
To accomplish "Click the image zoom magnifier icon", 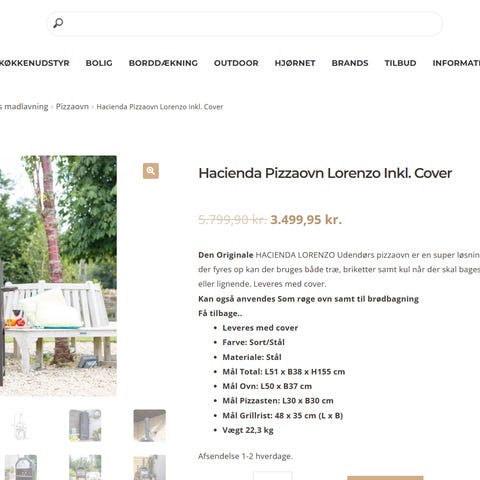I will [151, 171].
